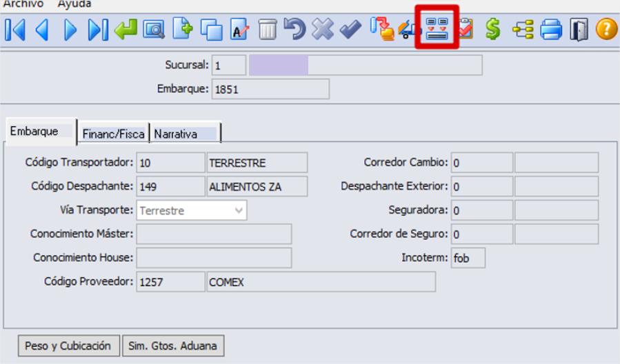Image resolution: width=620 pixels, height=364 pixels.
Task: Jump to last record icon
Action: click(98, 30)
